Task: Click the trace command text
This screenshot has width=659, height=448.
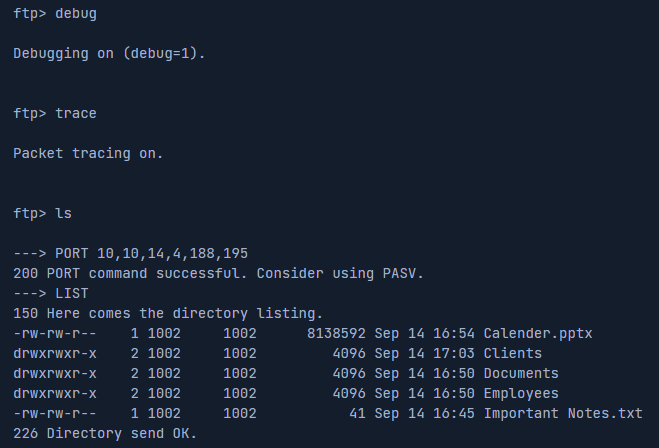Action: coord(76,114)
